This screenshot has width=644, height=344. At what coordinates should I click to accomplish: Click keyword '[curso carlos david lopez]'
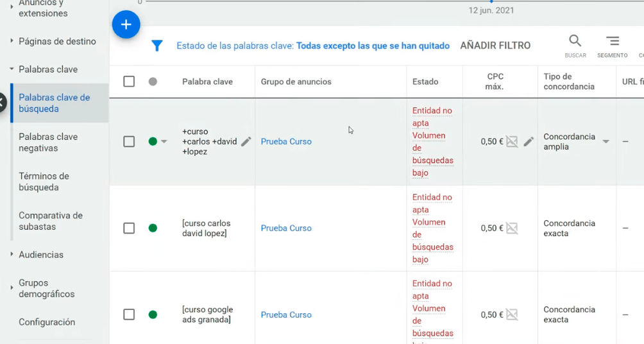206,228
